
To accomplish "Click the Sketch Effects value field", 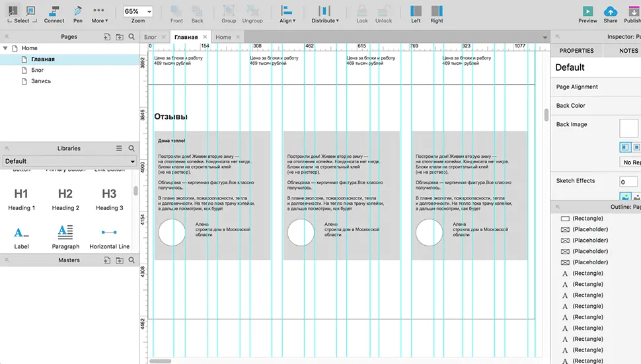I will [630, 182].
